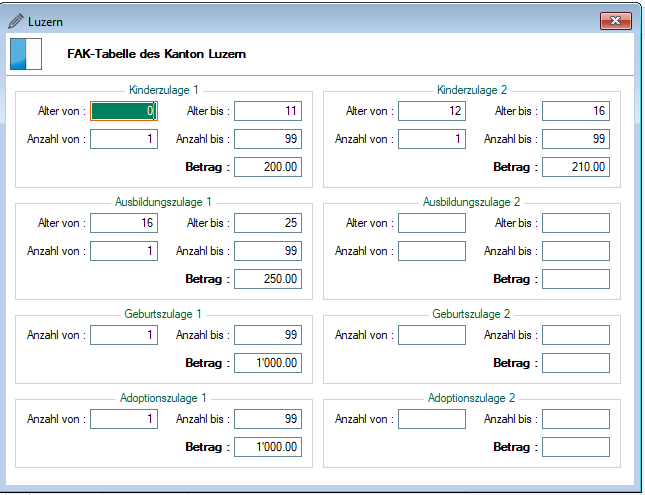Click empty Geburtszulage 2 Betrag field
Viewport: 645px width, 495px height.
click(x=576, y=363)
